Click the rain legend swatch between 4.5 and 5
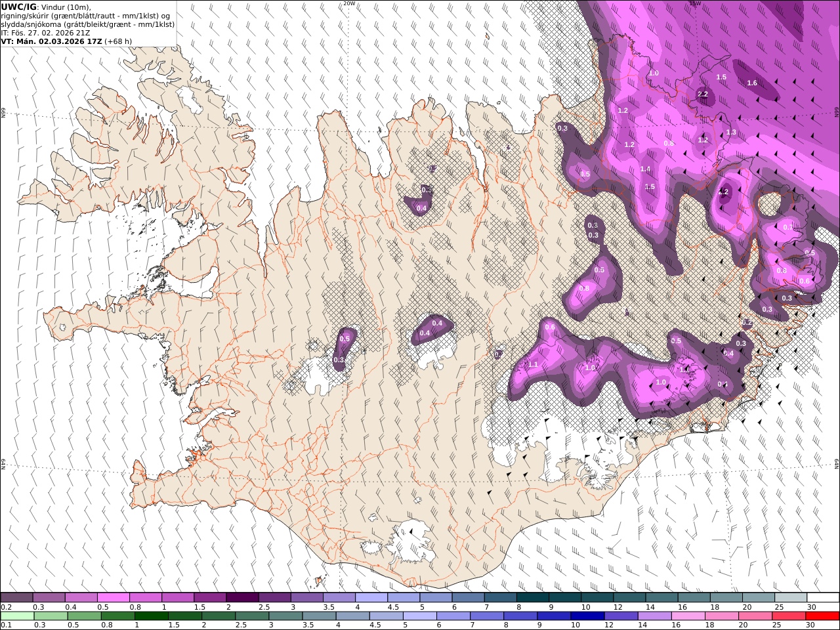 pyautogui.click(x=387, y=616)
